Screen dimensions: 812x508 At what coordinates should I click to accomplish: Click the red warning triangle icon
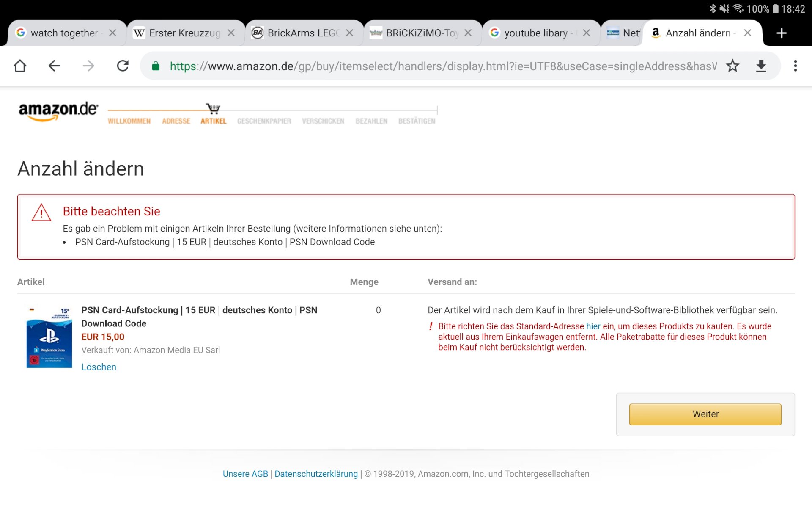[41, 213]
